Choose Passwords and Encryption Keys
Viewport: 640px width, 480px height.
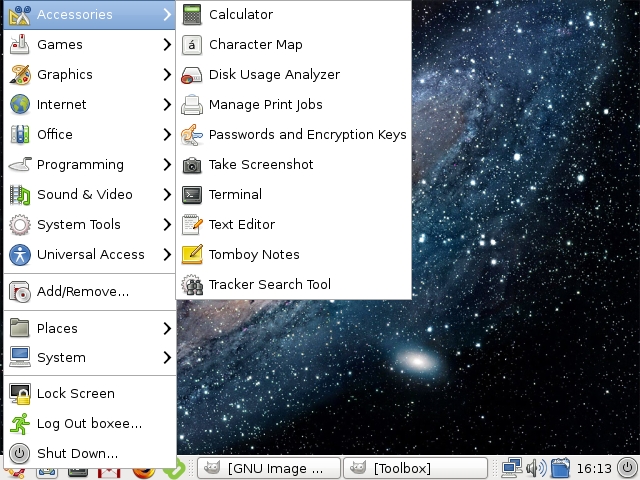point(307,135)
